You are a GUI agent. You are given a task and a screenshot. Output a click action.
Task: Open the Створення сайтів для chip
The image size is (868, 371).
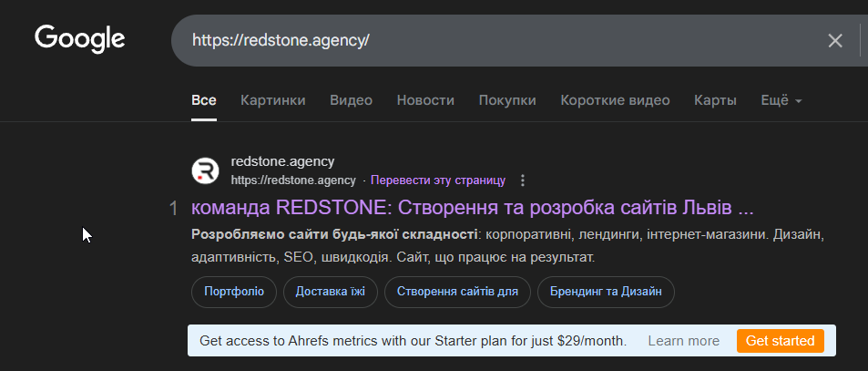click(x=457, y=292)
